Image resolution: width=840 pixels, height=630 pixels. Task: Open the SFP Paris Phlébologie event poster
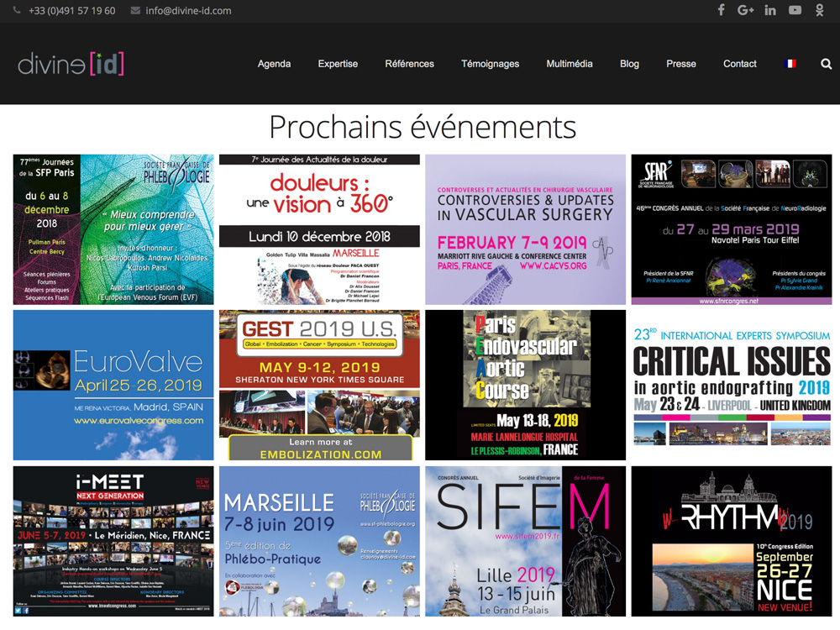[113, 230]
